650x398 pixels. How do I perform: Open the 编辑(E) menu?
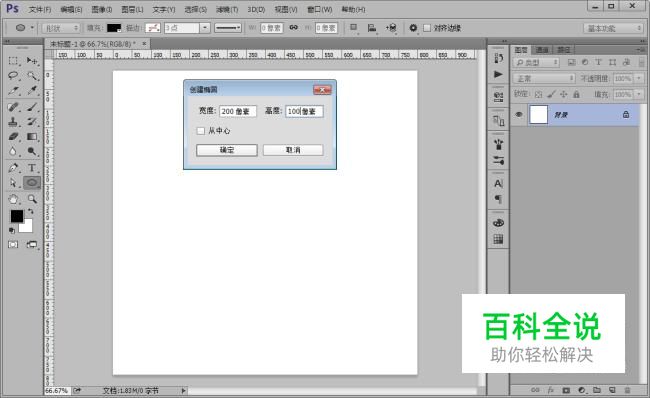[71, 9]
